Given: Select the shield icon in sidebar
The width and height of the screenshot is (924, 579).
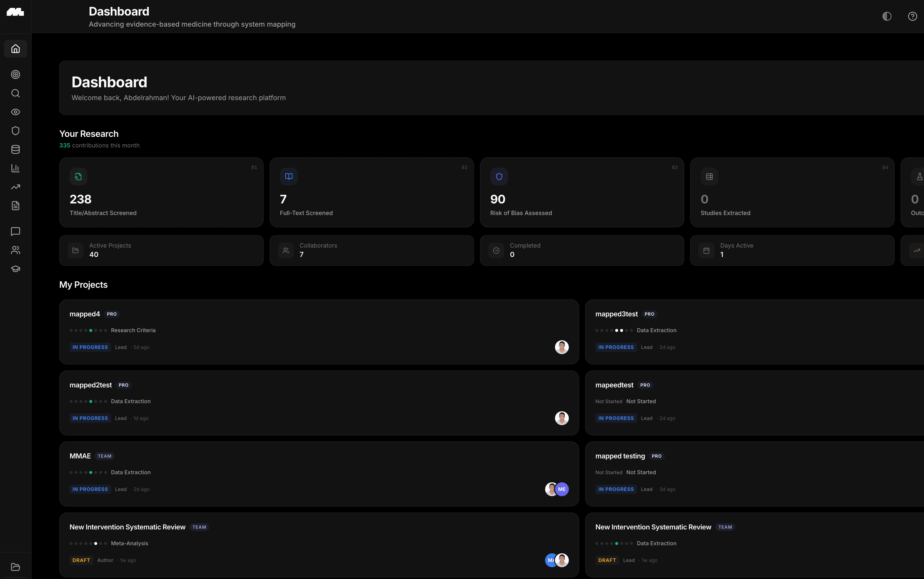Looking at the screenshot, I should tap(15, 131).
